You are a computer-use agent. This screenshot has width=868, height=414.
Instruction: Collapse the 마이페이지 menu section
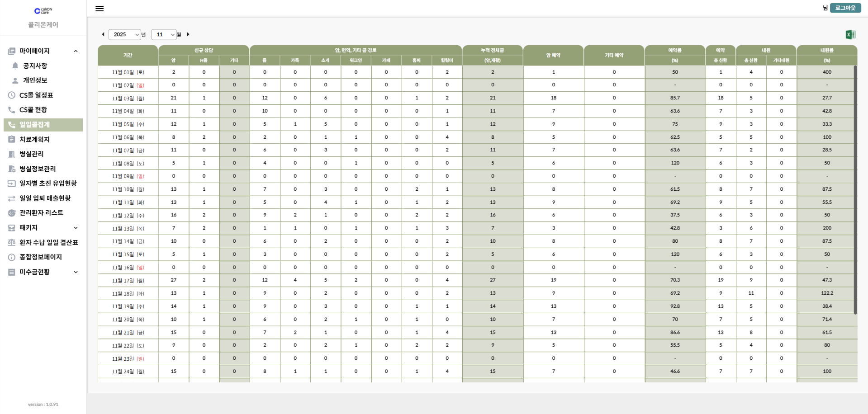click(76, 51)
